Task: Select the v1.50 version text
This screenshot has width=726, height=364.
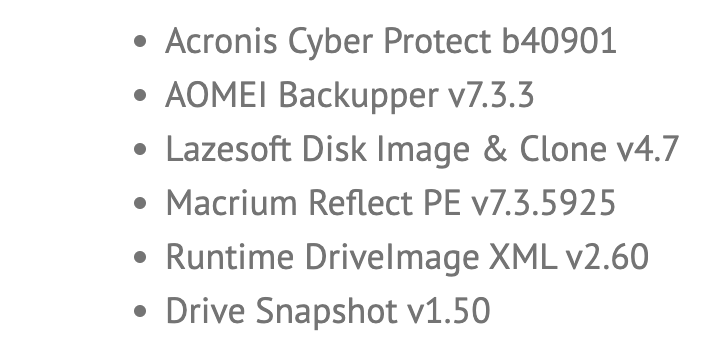Action: tap(448, 311)
